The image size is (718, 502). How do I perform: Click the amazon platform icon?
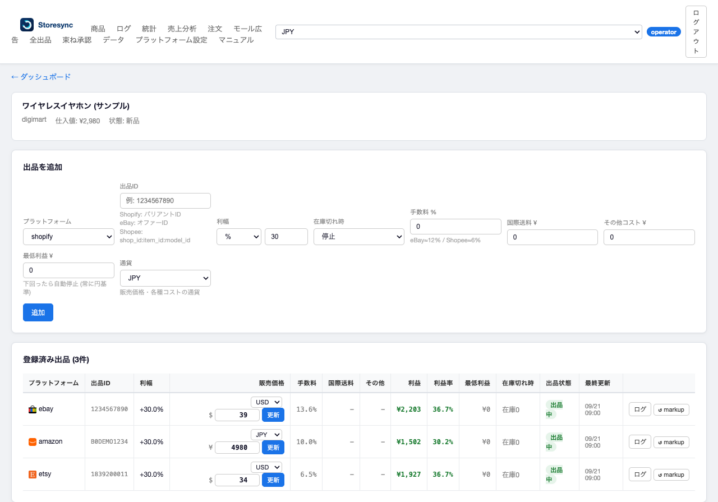click(x=32, y=442)
